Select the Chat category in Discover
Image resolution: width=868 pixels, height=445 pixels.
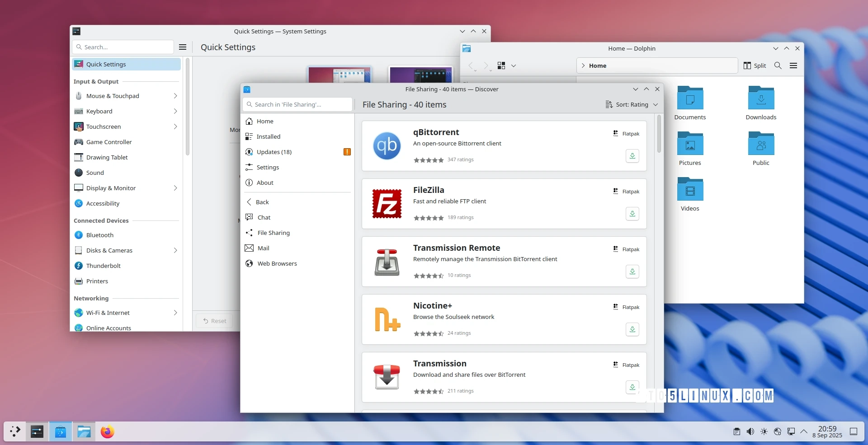(x=264, y=217)
